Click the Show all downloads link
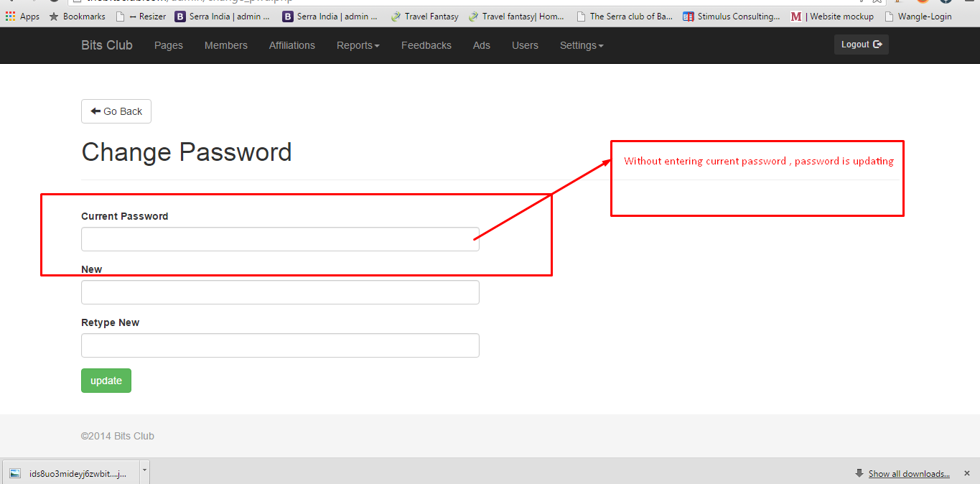Image resolution: width=980 pixels, height=484 pixels. [908, 473]
